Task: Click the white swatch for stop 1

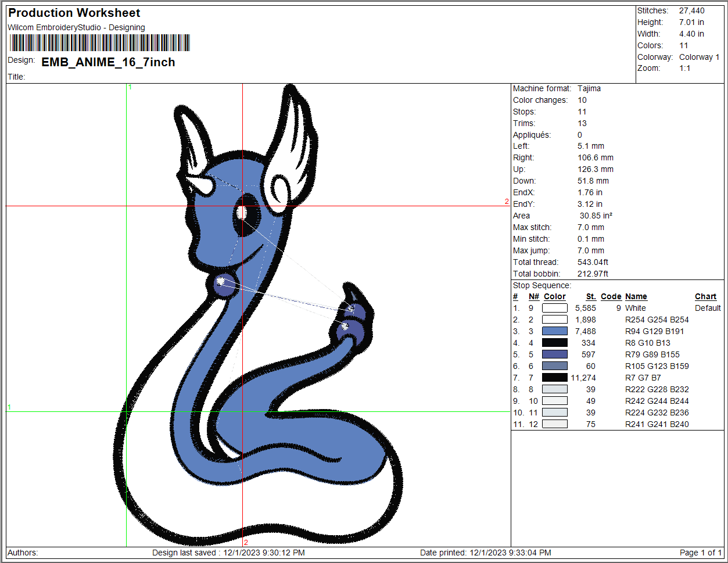Action: coord(555,308)
